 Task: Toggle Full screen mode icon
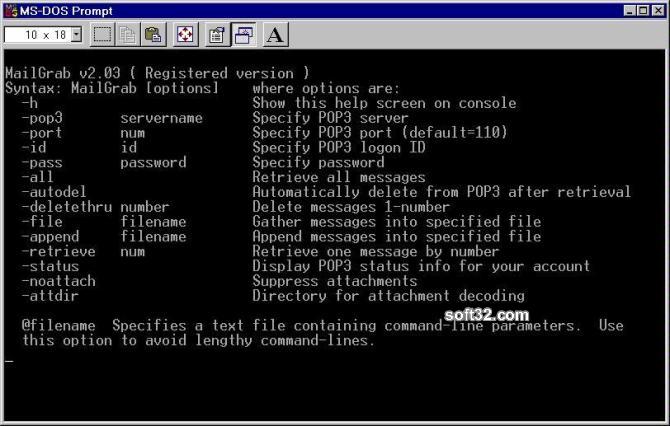(x=185, y=35)
